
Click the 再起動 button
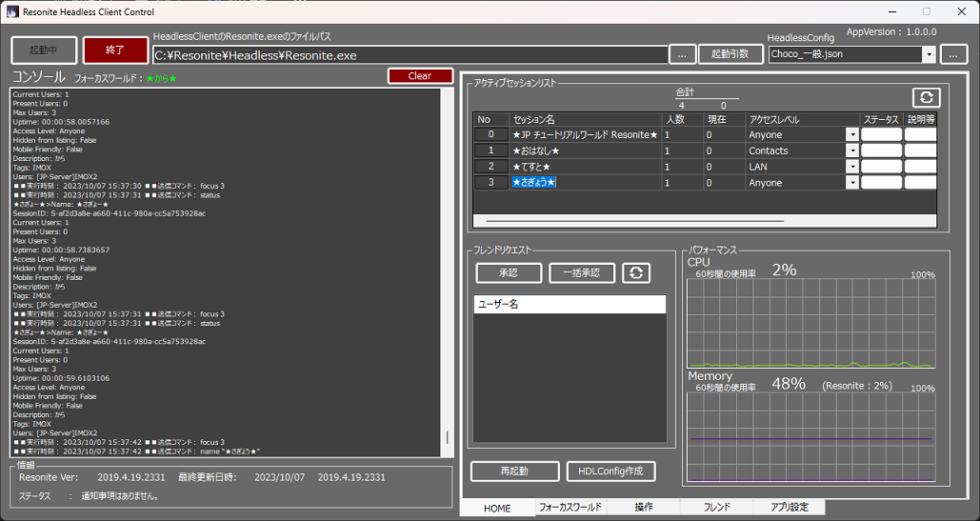coord(515,471)
